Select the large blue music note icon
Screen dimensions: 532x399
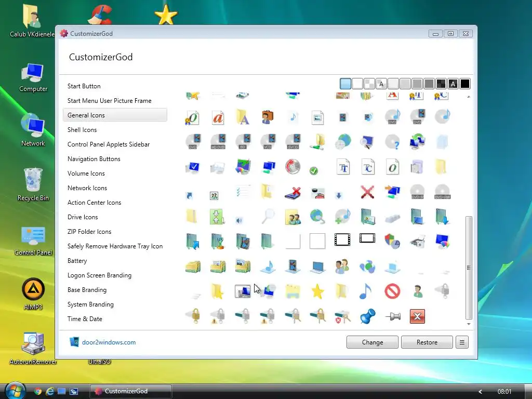coord(365,291)
